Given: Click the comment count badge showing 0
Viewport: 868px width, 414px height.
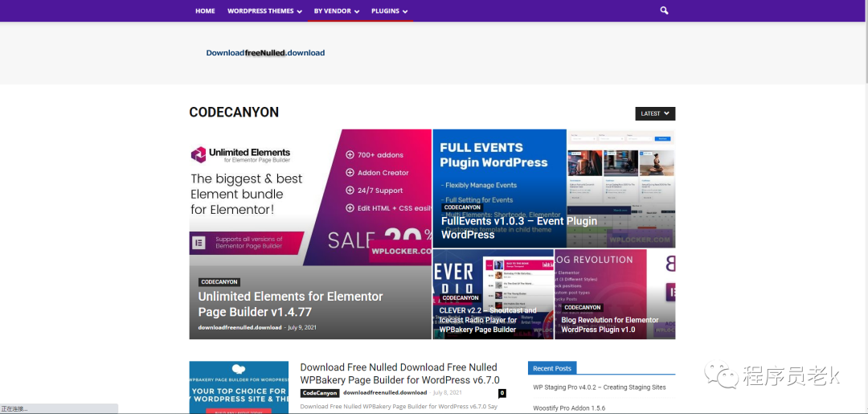Looking at the screenshot, I should [x=502, y=393].
